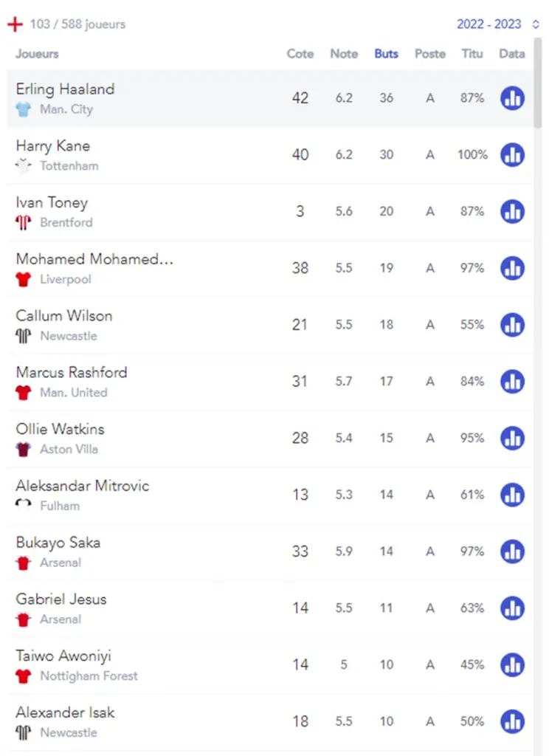This screenshot has height=756, width=549.
Task: Open Alexander Isak's data chart icon
Action: click(x=512, y=721)
